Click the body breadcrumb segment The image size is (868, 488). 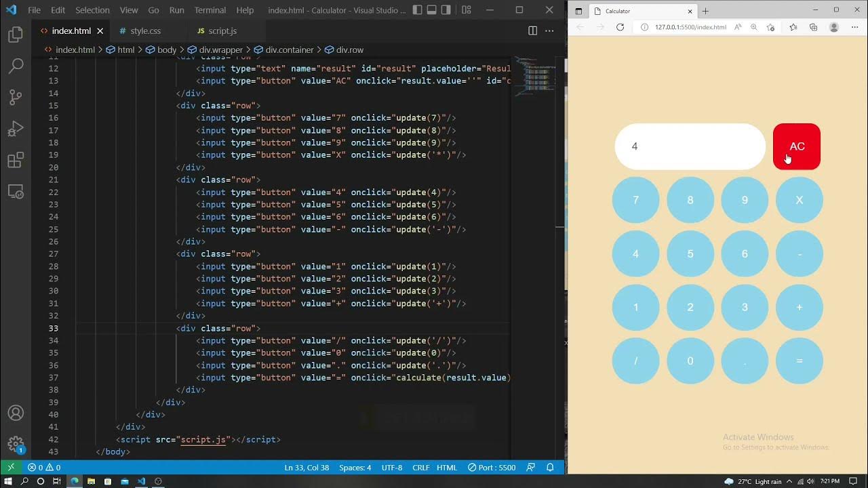coord(161,49)
